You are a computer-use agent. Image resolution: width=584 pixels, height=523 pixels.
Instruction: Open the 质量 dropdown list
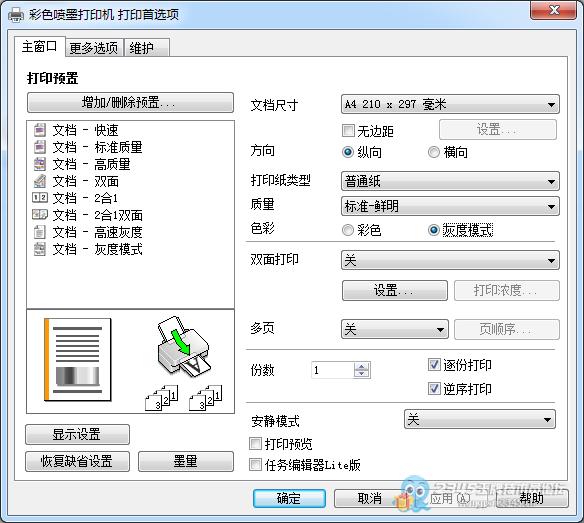450,206
